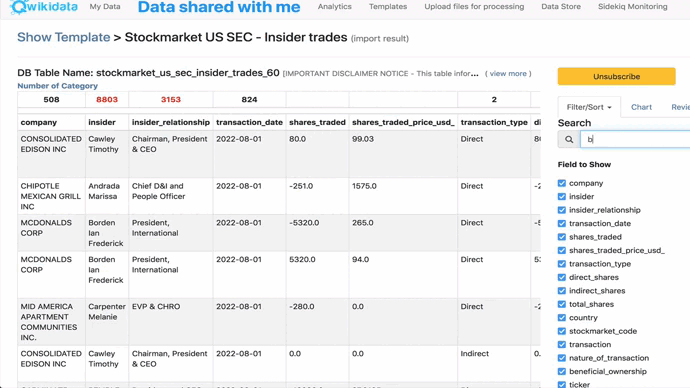The image size is (690, 388).
Task: Select the -5320.0 shares traded cell
Action: (x=317, y=233)
